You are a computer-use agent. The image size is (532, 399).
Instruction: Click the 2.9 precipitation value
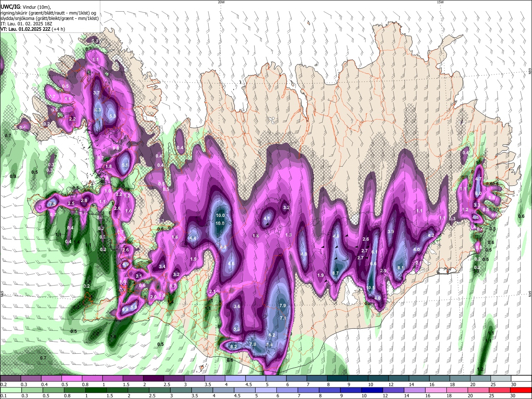click(x=383, y=271)
